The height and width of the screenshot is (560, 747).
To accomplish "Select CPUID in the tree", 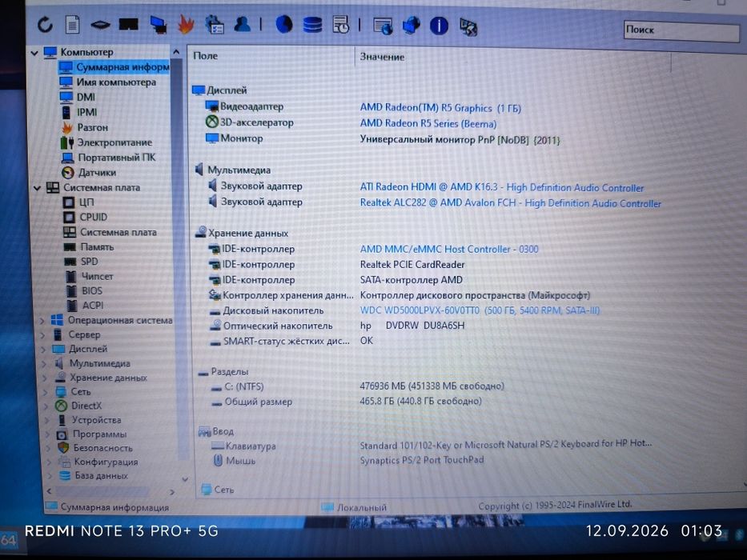I will click(x=94, y=217).
